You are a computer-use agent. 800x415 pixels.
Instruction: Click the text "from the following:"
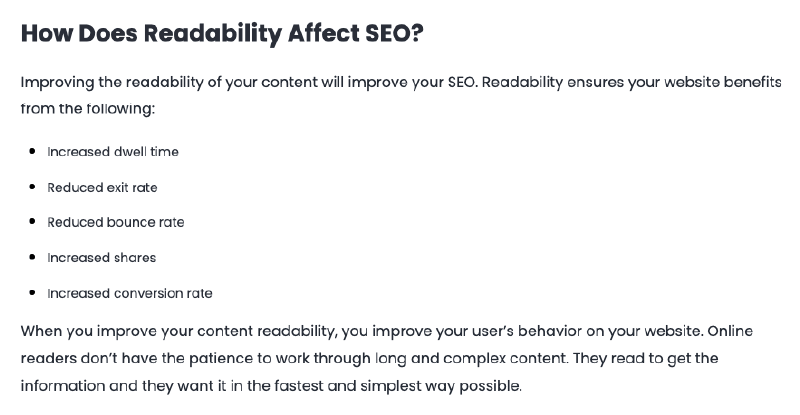coord(88,109)
